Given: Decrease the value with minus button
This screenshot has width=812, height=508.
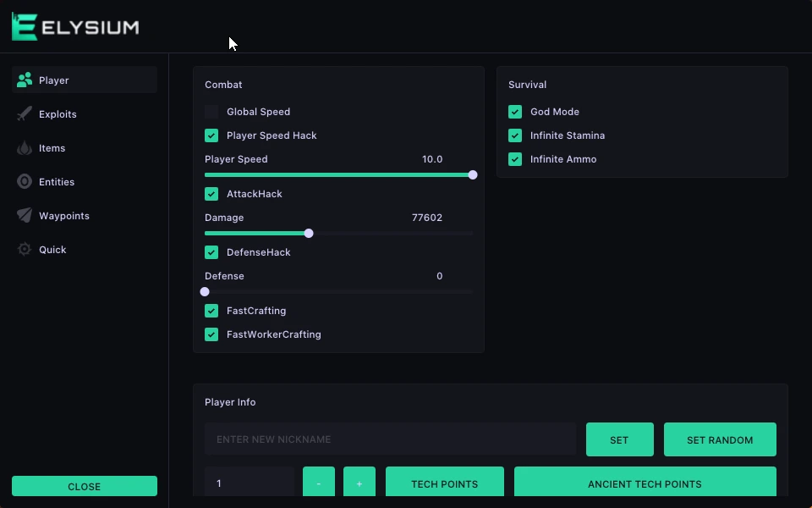Looking at the screenshot, I should point(319,482).
